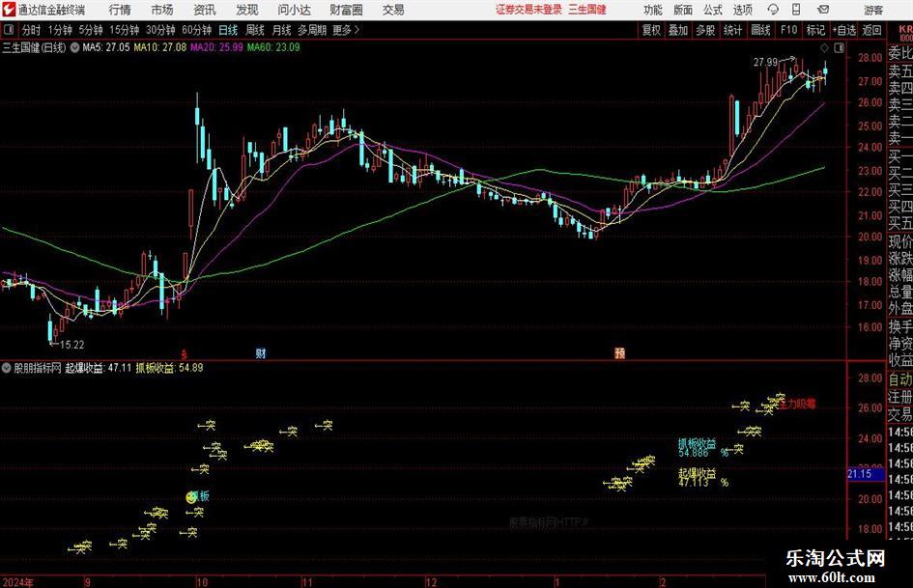Click the 复权 toolbar button
Image resolution: width=913 pixels, height=588 pixels.
coord(651,30)
